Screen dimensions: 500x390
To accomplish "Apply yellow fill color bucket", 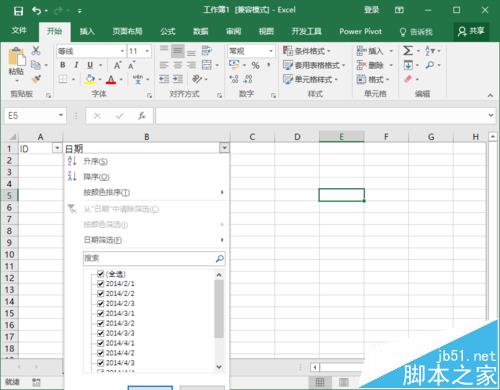I will (x=90, y=79).
